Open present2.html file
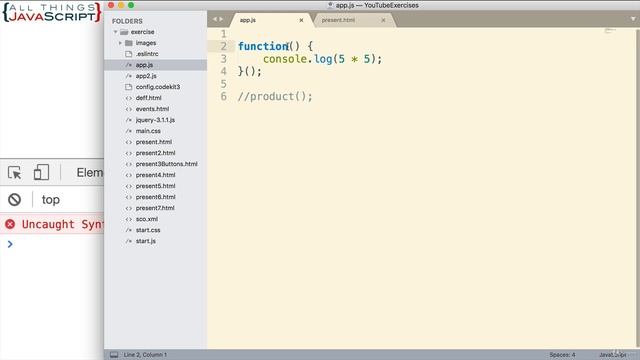 pos(156,153)
